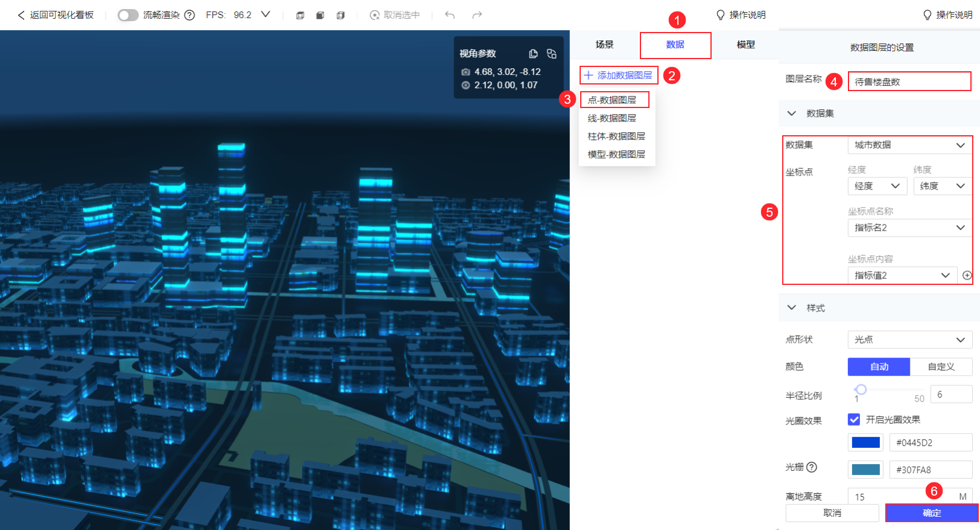Select 模型-数据图层 from the menu
This screenshot has height=530, width=980.
(x=617, y=155)
